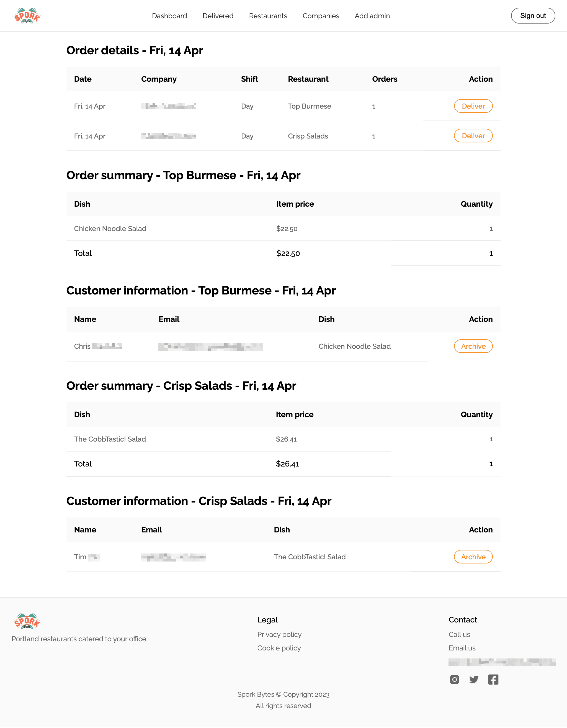Deliver the Crisp Salads order
Viewport: 567px width, 728px height.
click(473, 136)
